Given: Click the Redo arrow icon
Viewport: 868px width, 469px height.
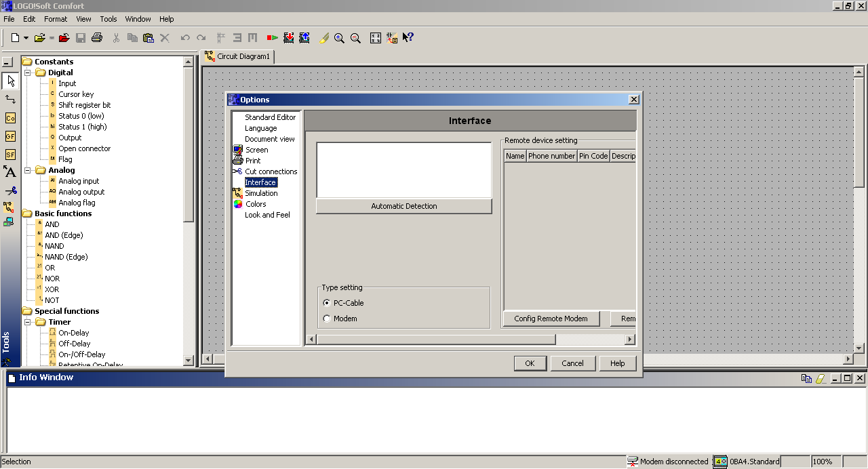Looking at the screenshot, I should point(201,38).
